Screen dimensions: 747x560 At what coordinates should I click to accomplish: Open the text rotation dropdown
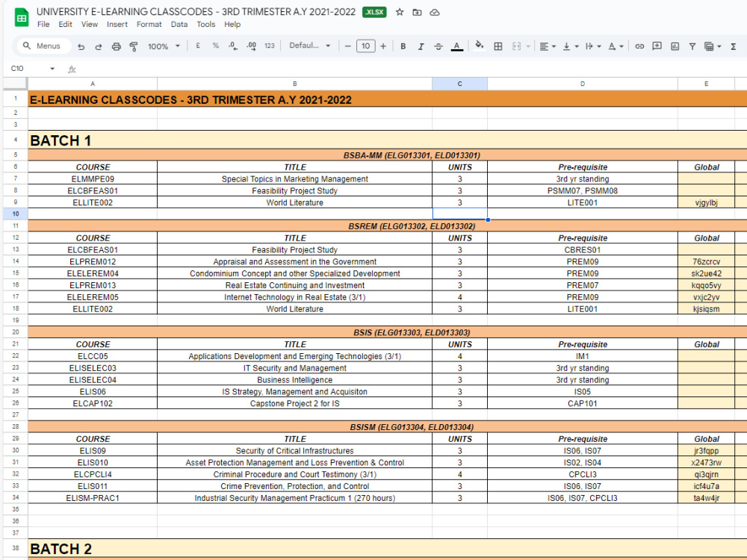pos(616,46)
